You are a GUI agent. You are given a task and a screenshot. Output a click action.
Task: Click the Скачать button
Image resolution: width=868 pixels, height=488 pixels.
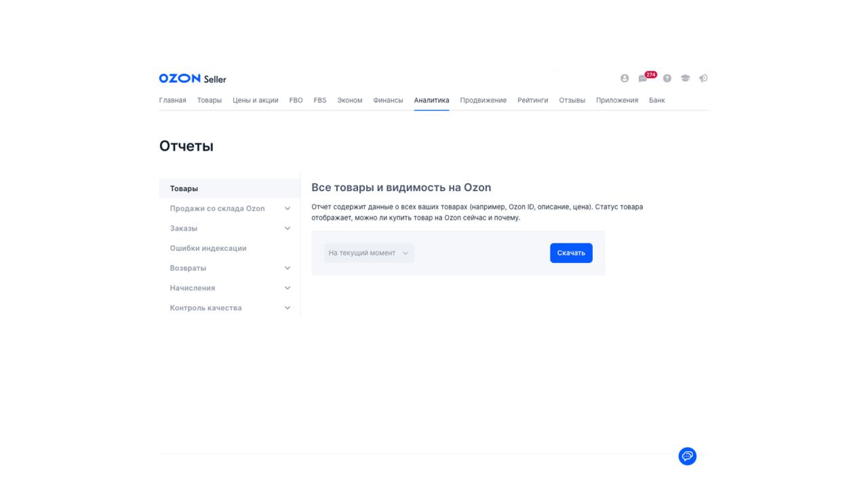point(571,253)
